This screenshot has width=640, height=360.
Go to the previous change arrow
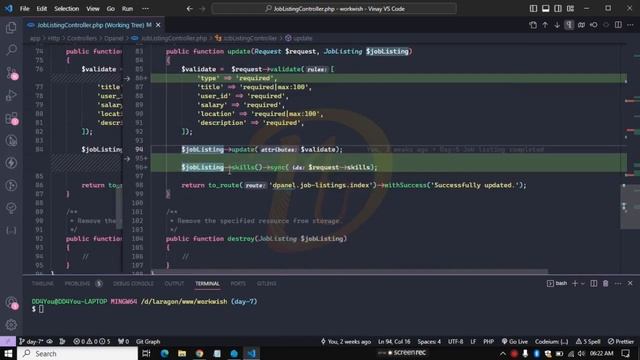(x=545, y=25)
